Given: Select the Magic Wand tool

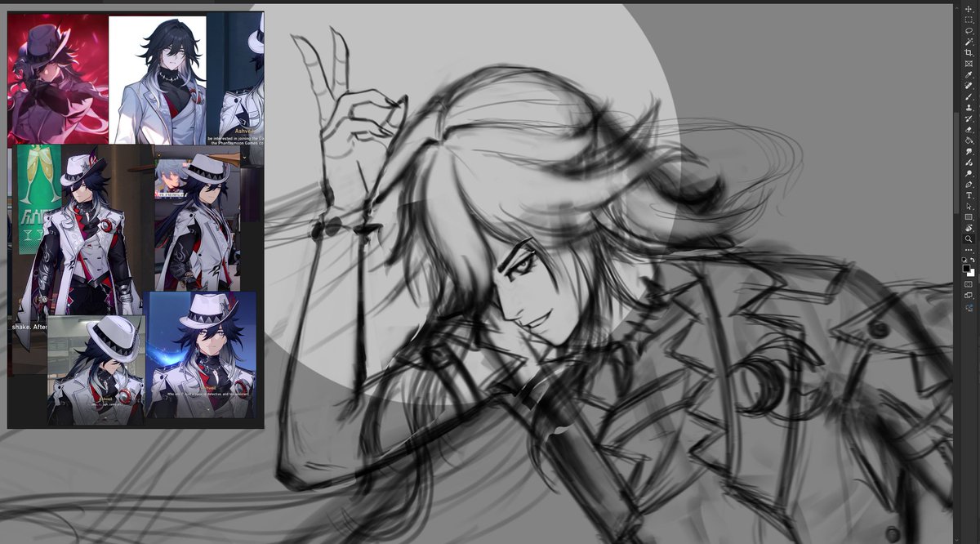Looking at the screenshot, I should [969, 41].
